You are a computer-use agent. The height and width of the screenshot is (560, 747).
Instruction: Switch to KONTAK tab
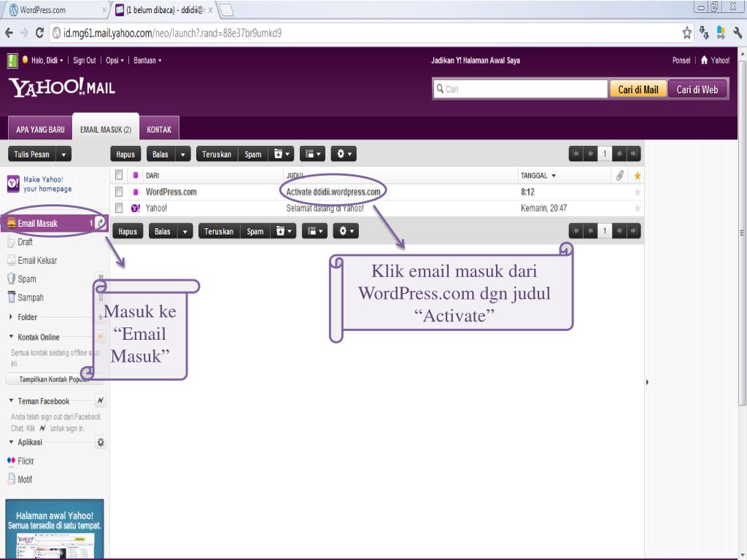(x=159, y=129)
